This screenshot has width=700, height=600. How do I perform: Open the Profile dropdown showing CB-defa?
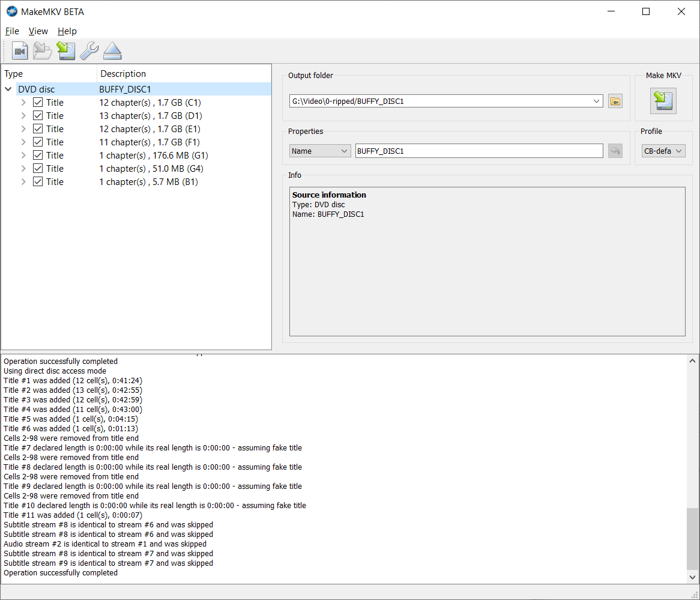coord(663,151)
